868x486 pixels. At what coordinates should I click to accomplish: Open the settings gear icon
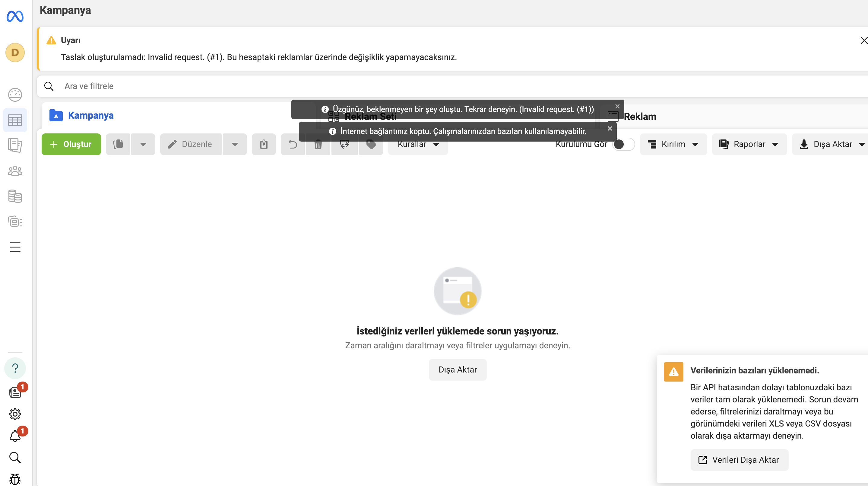point(15,414)
